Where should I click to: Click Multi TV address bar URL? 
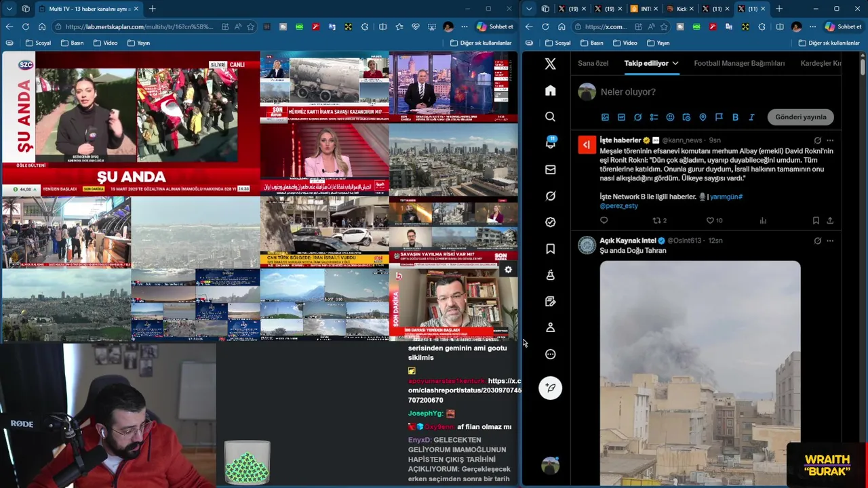pyautogui.click(x=140, y=26)
